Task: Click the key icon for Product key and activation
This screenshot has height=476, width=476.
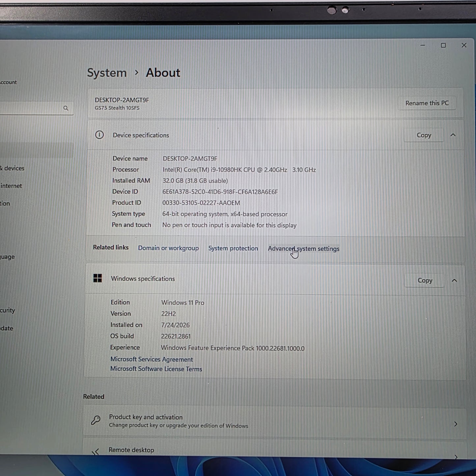Action: pos(96,420)
